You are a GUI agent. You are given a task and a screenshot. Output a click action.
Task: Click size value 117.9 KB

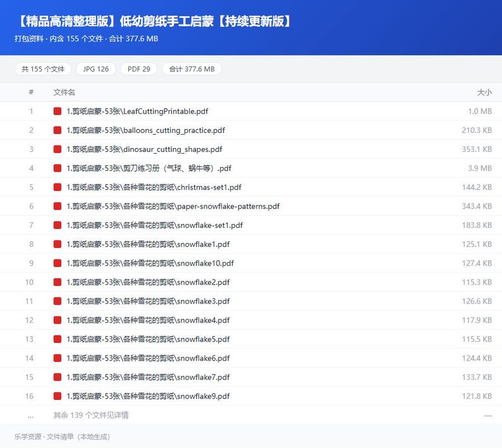tap(477, 320)
